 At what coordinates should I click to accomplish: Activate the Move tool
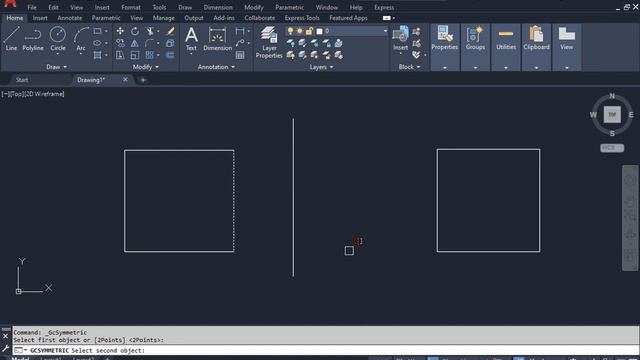120,31
